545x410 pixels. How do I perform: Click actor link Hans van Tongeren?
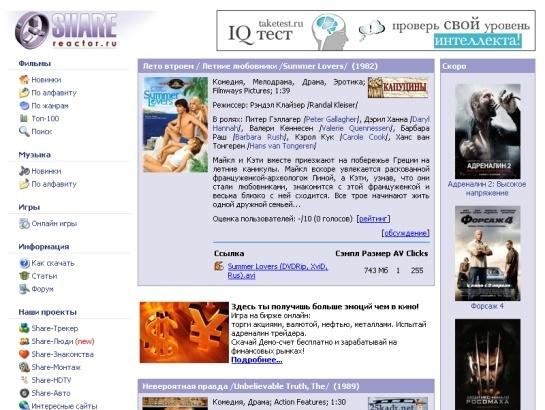[x=282, y=146]
